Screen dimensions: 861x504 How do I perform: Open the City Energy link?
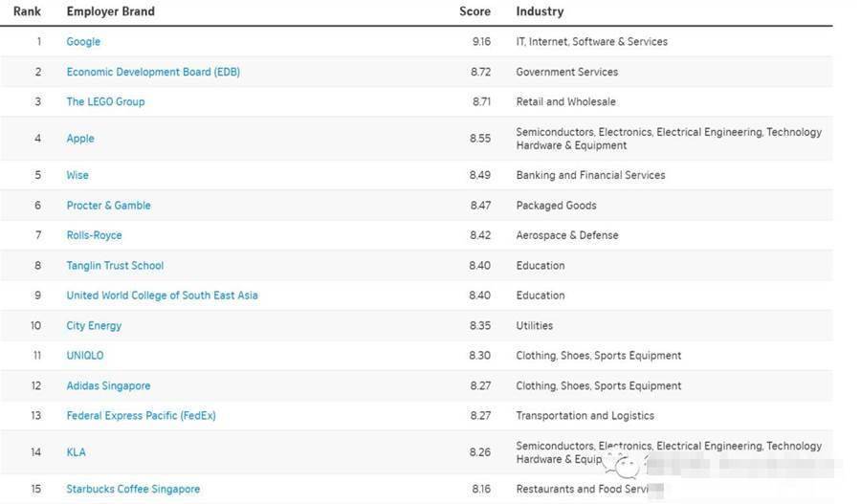pyautogui.click(x=94, y=325)
